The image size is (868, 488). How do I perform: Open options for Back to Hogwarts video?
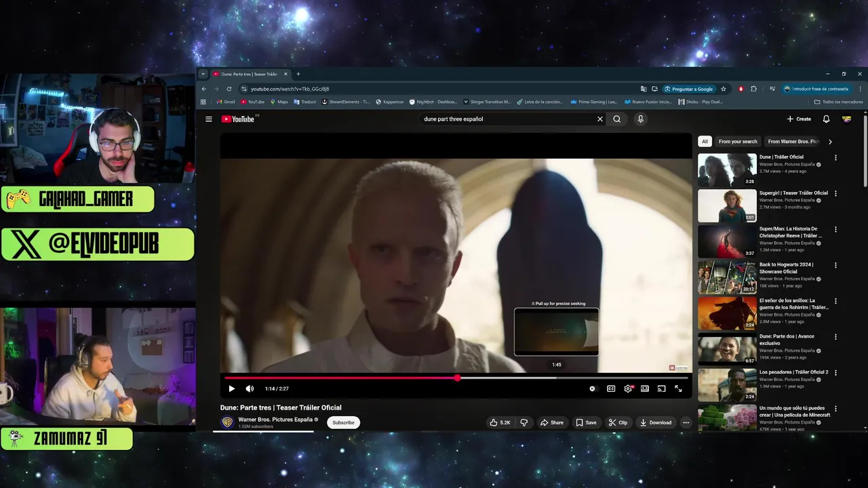tap(835, 266)
